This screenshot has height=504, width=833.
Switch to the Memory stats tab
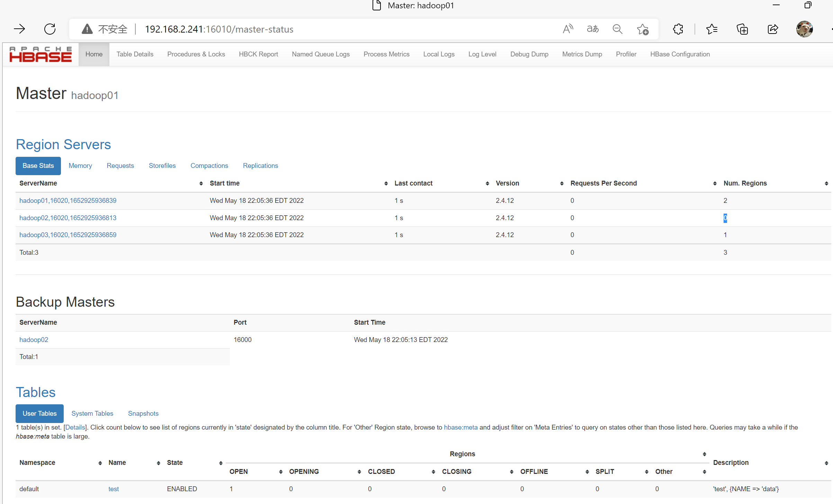tap(80, 166)
